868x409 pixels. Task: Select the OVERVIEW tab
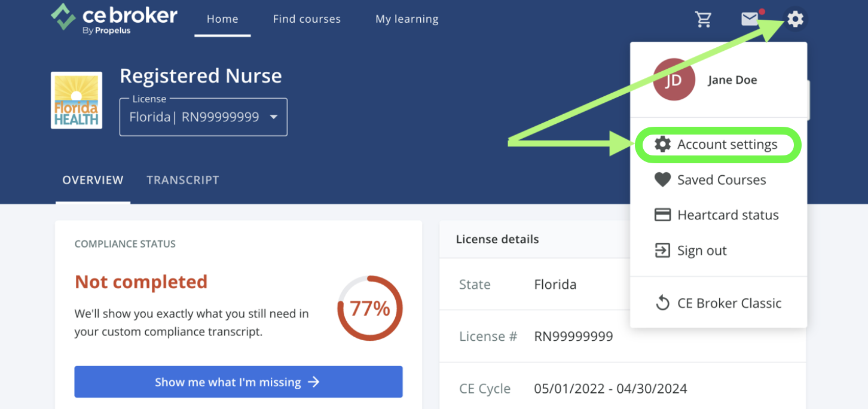93,179
